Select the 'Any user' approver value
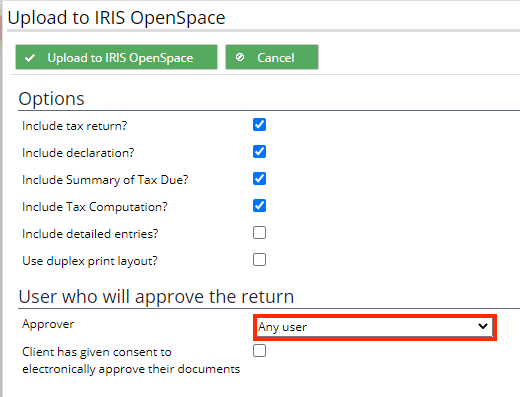Image resolution: width=520 pixels, height=397 pixels. tap(282, 327)
